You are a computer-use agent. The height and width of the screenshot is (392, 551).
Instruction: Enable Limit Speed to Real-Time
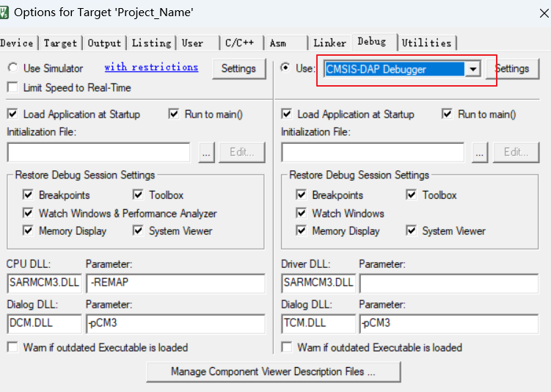[12, 87]
